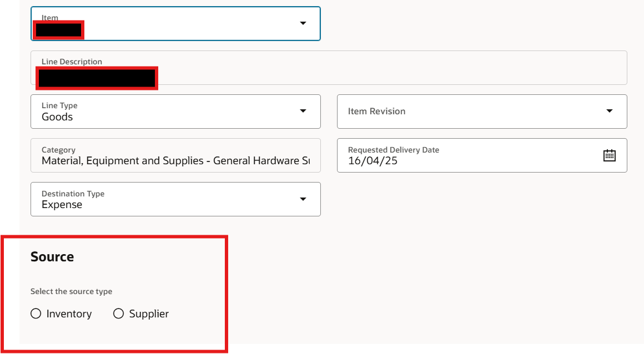
Task: Select the Supplier source radio button
Action: click(x=118, y=313)
